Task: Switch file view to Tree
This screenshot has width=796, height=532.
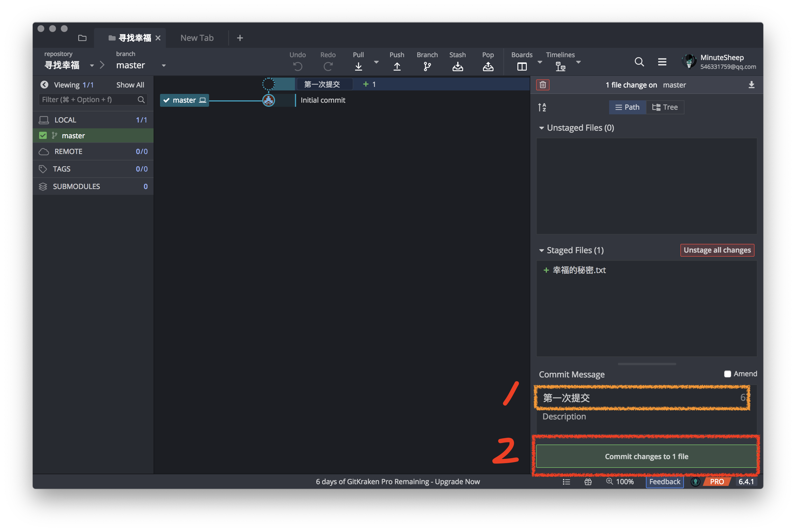Action: pos(665,107)
